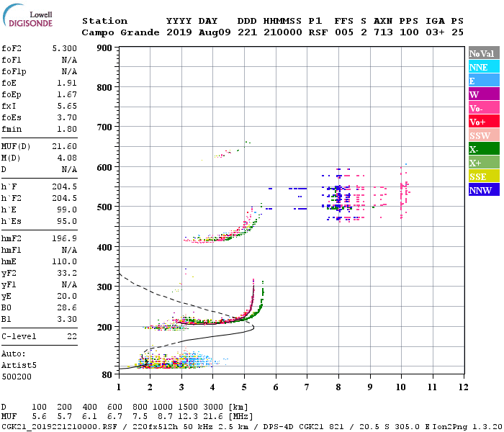Click the year 2019 in header
Screen dimensions: 504x432
point(179,32)
